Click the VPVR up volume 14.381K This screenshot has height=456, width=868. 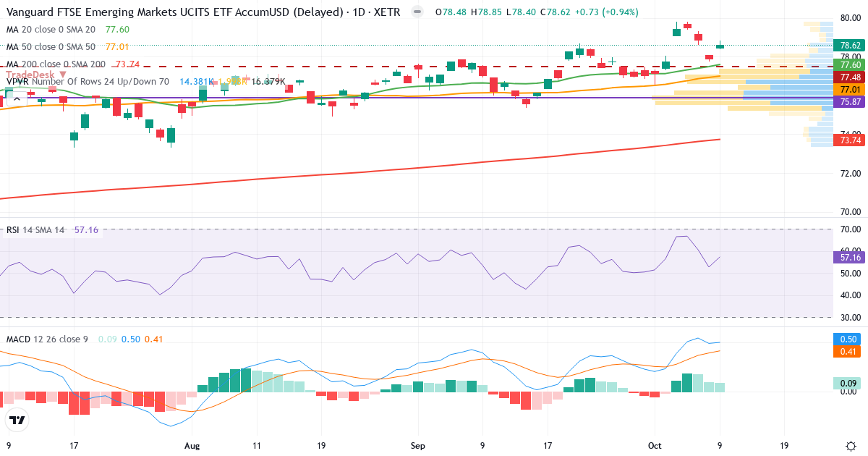pos(197,82)
